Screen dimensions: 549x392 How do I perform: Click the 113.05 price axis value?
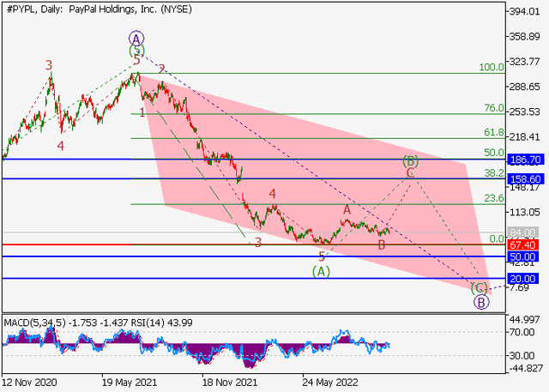pos(525,212)
